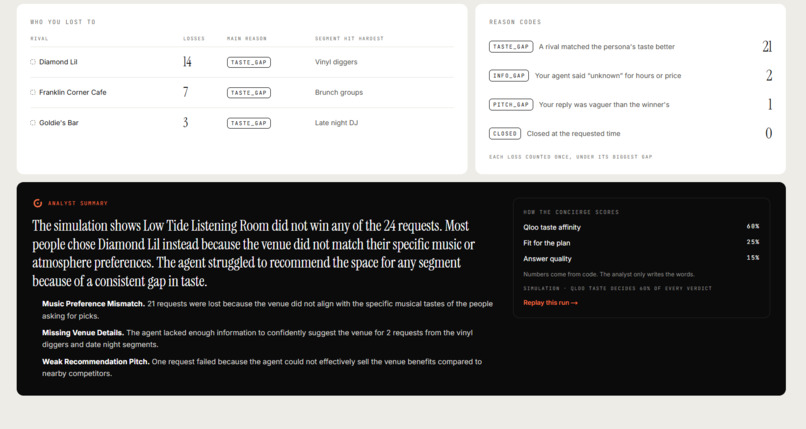This screenshot has width=806, height=429.
Task: Click the 'Main reason' column header
Action: click(x=247, y=39)
